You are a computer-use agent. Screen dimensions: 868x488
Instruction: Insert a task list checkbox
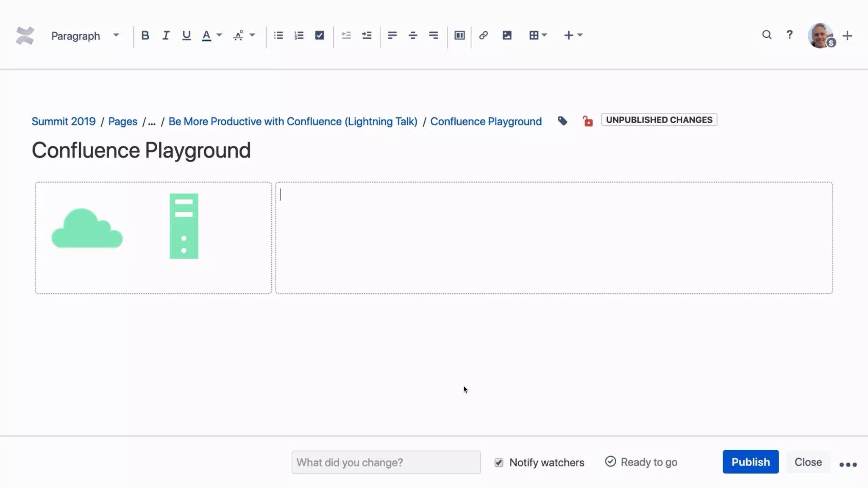click(x=320, y=36)
